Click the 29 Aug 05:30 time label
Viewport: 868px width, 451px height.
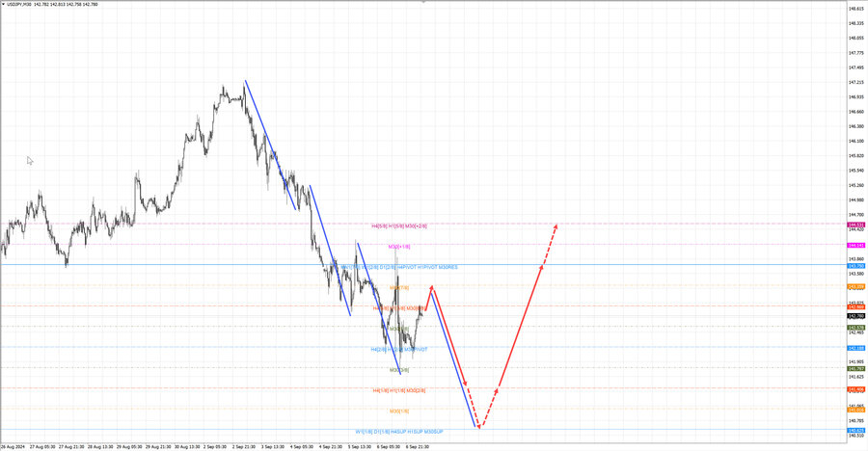pos(129,446)
